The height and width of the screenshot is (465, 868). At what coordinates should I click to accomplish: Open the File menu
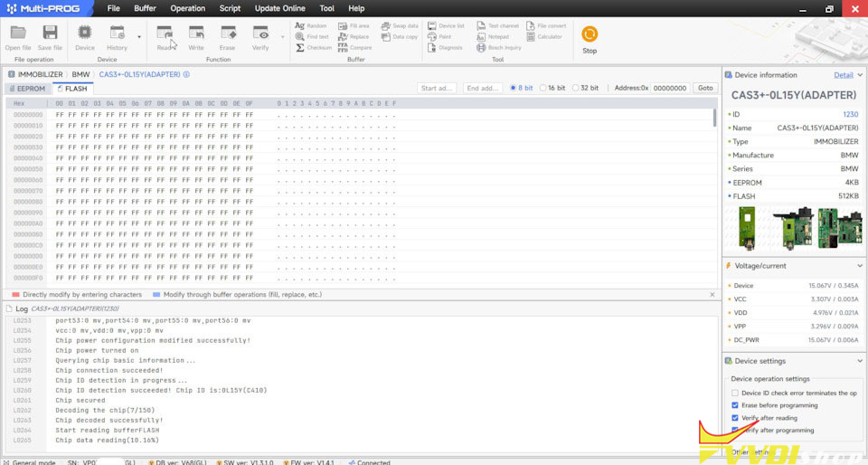coord(114,8)
